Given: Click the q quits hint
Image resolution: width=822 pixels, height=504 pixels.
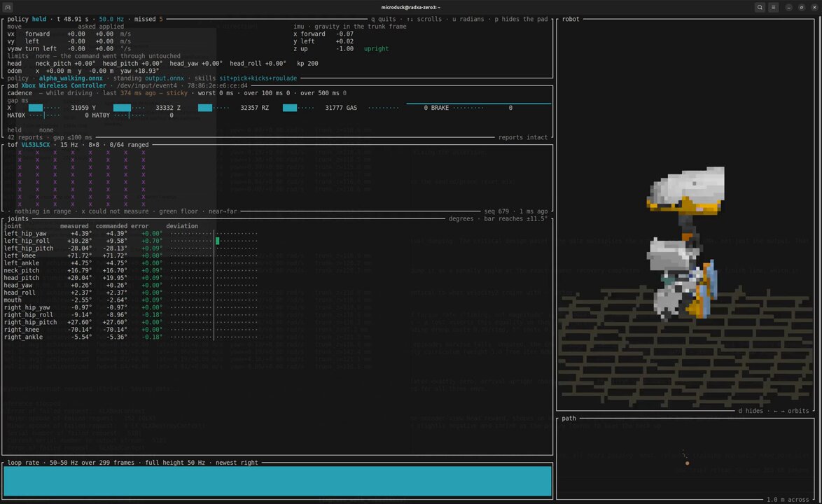Looking at the screenshot, I should (384, 19).
